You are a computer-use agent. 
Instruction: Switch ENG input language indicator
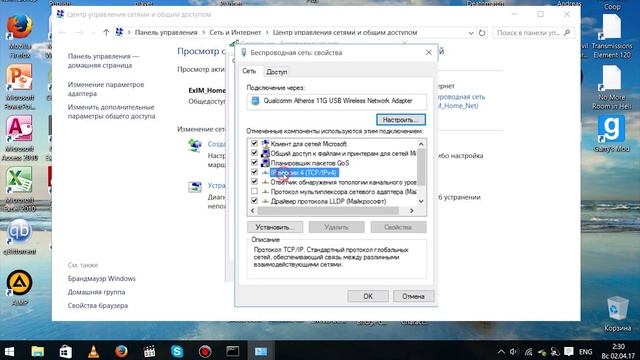(585, 352)
